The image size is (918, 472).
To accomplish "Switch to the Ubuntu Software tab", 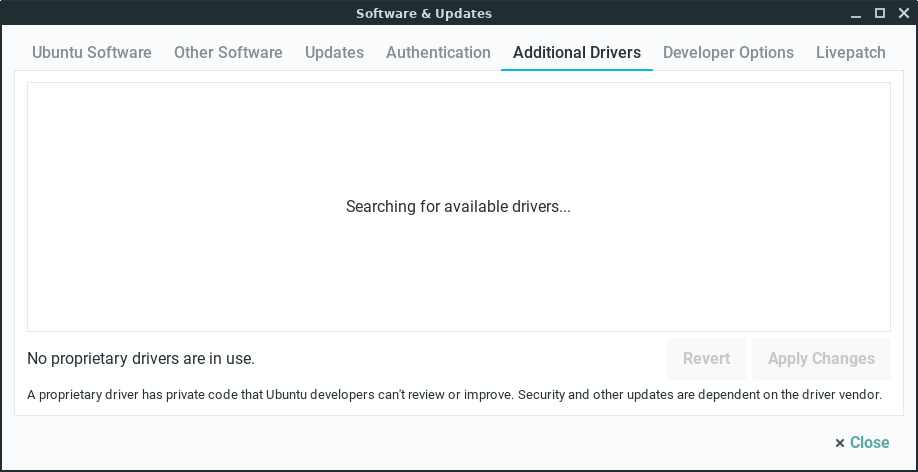I will point(91,52).
